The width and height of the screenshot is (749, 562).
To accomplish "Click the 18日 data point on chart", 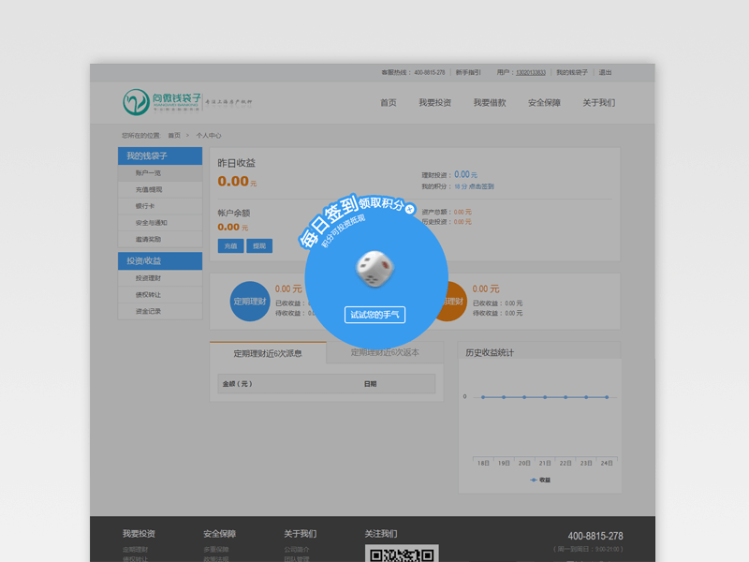I will pyautogui.click(x=483, y=397).
